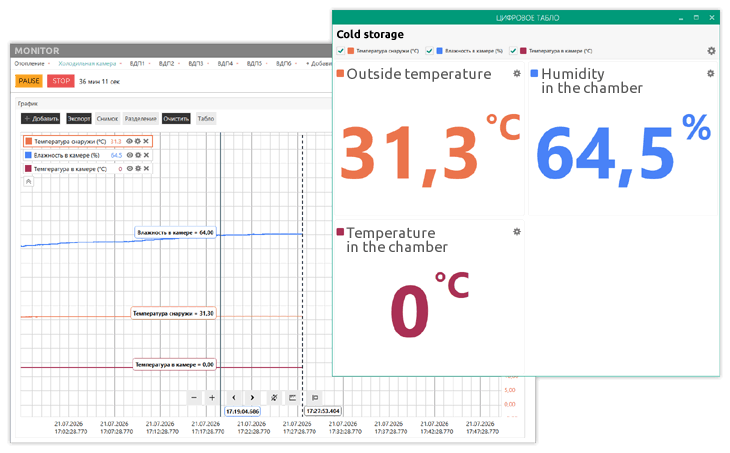Click the Экспорт button
This screenshot has width=730, height=453.
click(79, 119)
